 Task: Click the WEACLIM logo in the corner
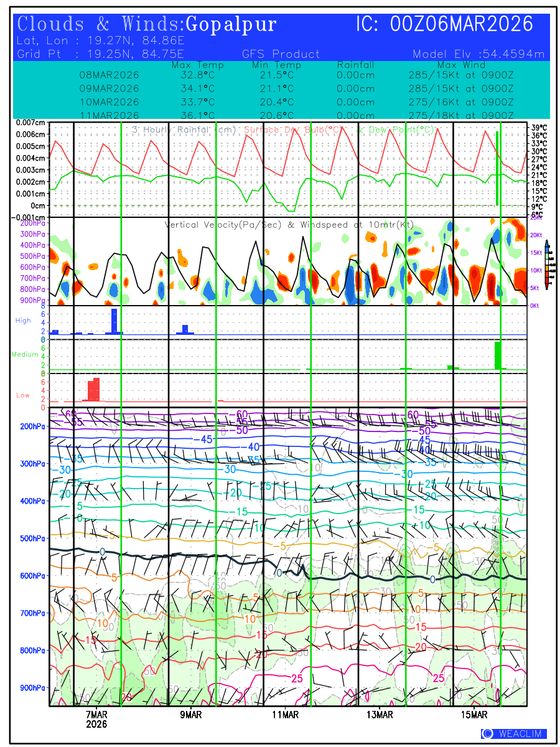(513, 733)
